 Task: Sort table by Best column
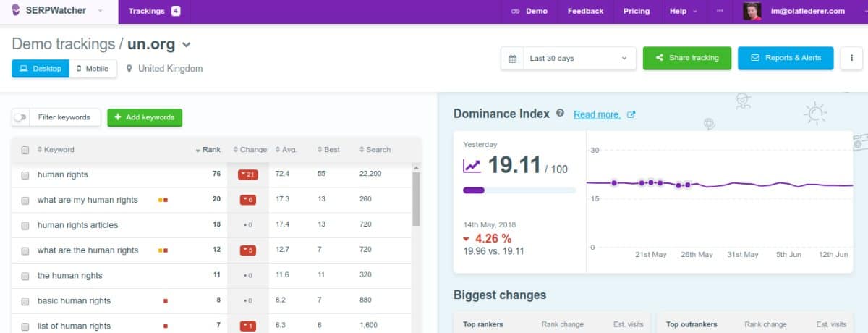pos(328,150)
